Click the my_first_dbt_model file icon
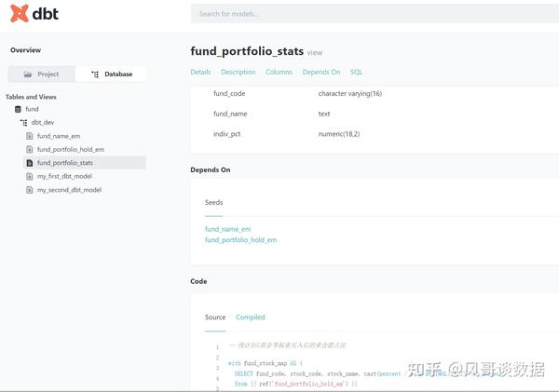Viewport: 559px width, 392px height. [30, 176]
